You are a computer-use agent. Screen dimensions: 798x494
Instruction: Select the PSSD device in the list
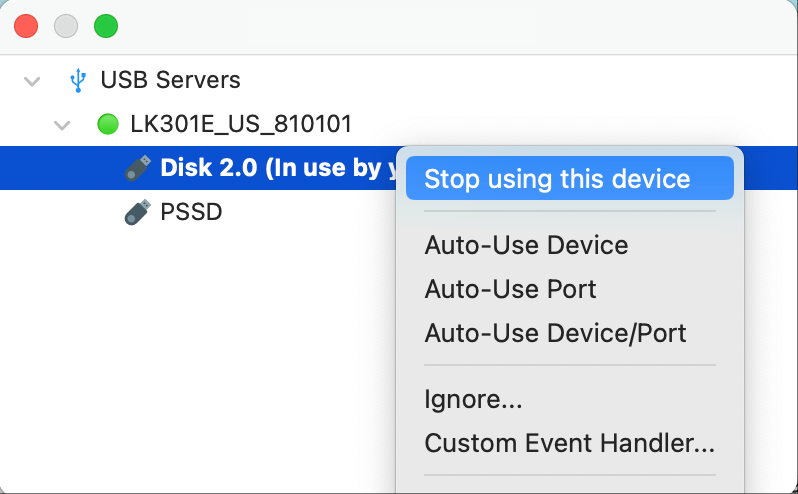tap(191, 212)
